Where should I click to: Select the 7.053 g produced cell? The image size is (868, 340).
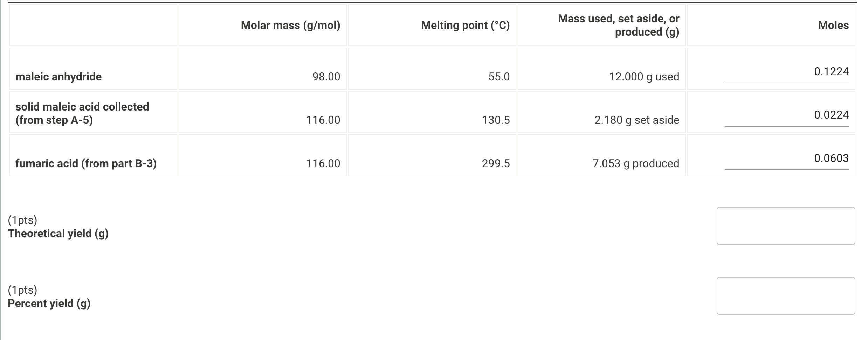pyautogui.click(x=635, y=163)
